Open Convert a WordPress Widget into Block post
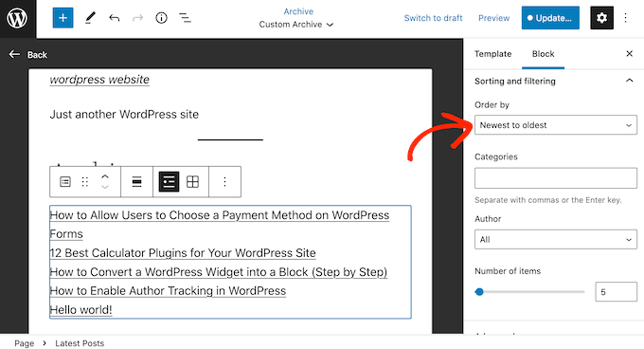The width and height of the screenshot is (644, 349). click(x=219, y=272)
